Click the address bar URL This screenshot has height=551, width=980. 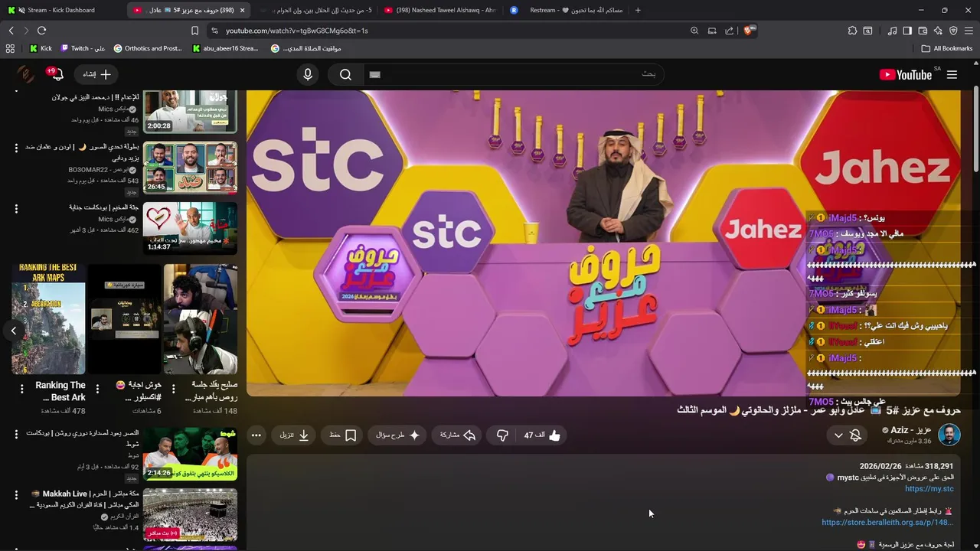(x=297, y=31)
